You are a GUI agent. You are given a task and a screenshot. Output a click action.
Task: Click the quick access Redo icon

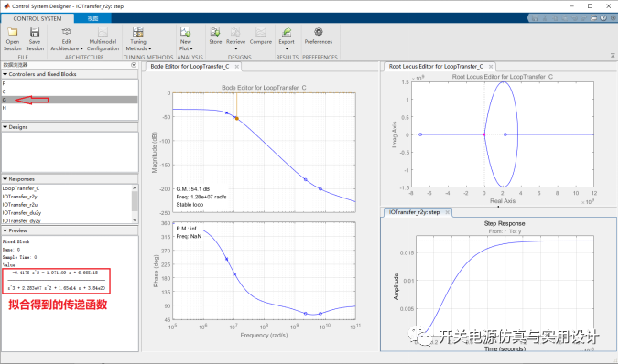tap(584, 18)
